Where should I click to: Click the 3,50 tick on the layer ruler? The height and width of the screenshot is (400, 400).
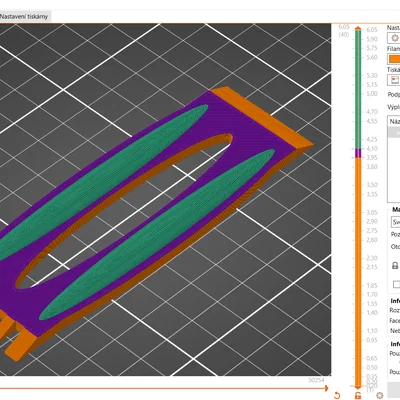pos(372,185)
